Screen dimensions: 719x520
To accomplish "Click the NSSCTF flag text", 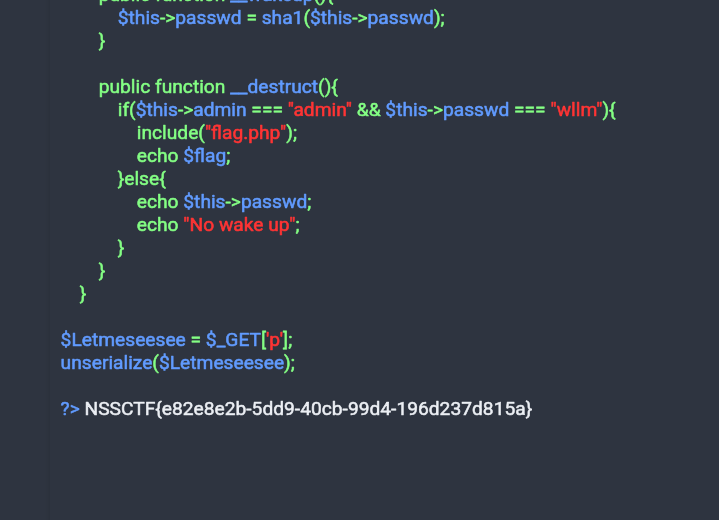I will [x=308, y=409].
